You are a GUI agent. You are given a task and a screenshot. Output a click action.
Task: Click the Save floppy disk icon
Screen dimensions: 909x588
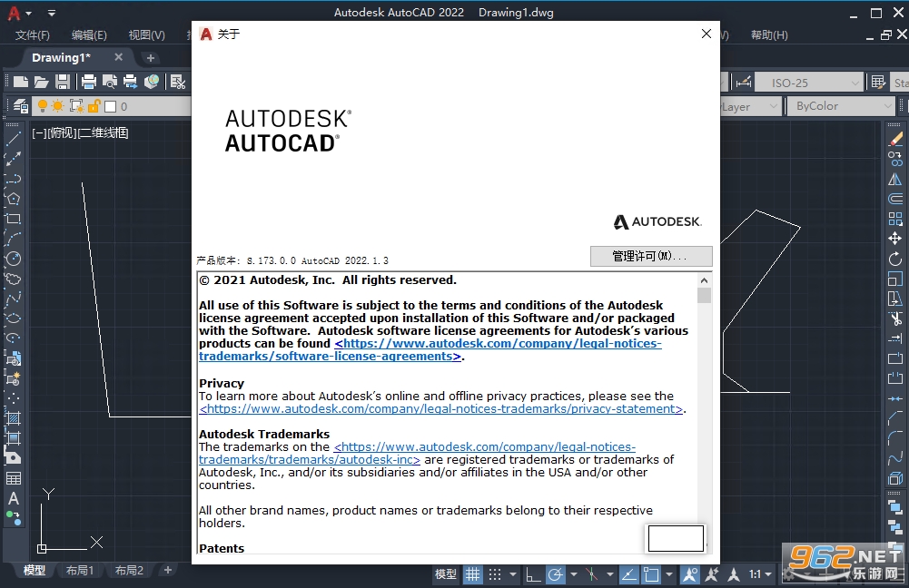(62, 82)
